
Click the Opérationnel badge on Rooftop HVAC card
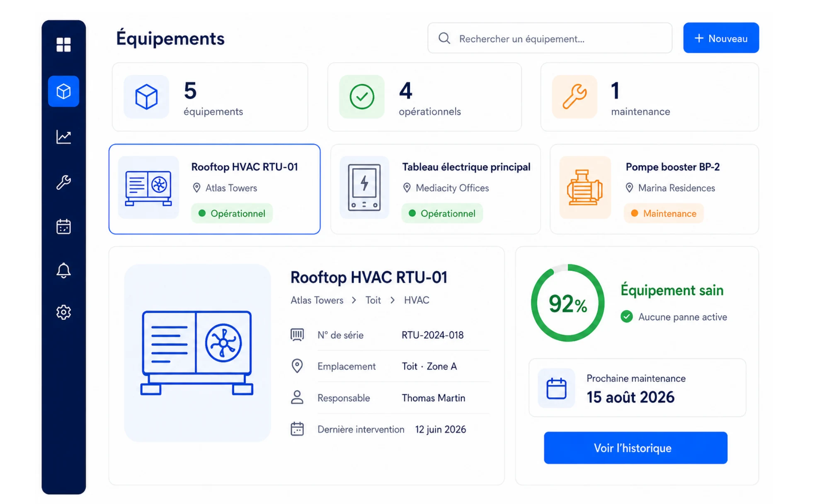232,213
